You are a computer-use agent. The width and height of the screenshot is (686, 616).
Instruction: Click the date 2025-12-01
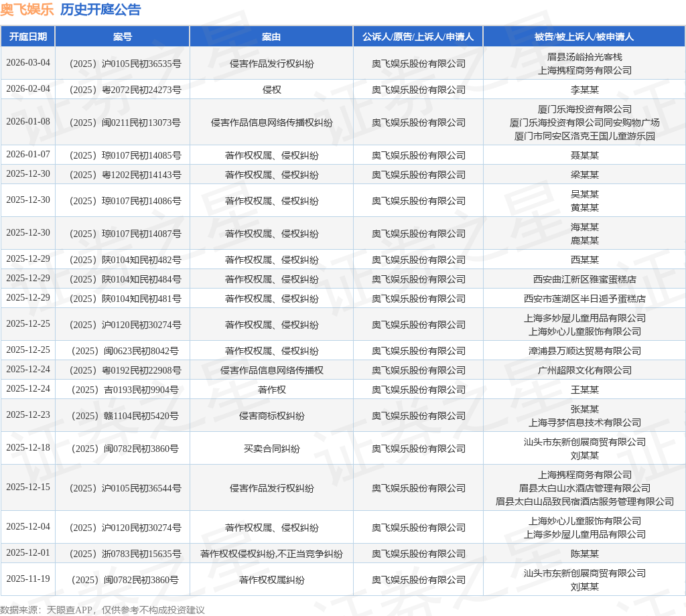point(28,552)
